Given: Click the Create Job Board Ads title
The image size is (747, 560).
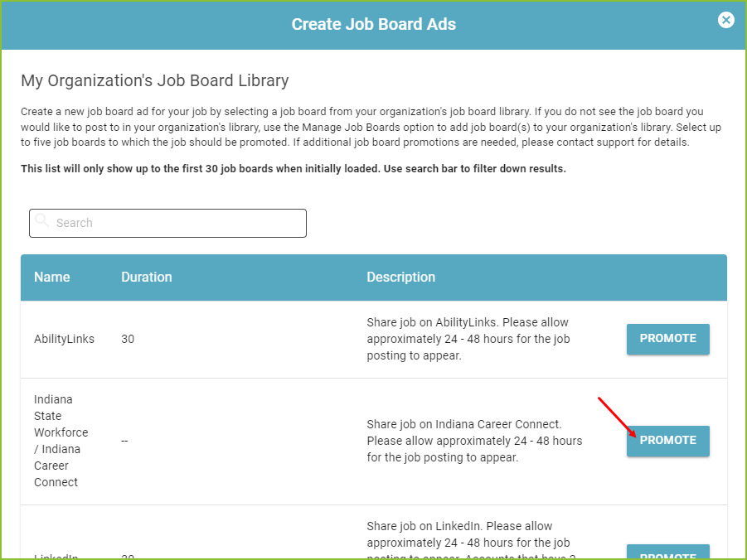Looking at the screenshot, I should [373, 24].
